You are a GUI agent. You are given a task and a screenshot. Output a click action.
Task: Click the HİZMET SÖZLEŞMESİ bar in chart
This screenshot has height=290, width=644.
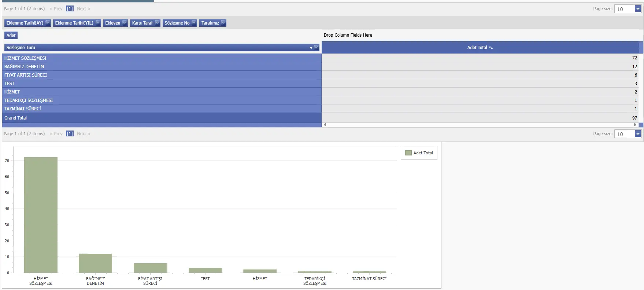pos(41,215)
